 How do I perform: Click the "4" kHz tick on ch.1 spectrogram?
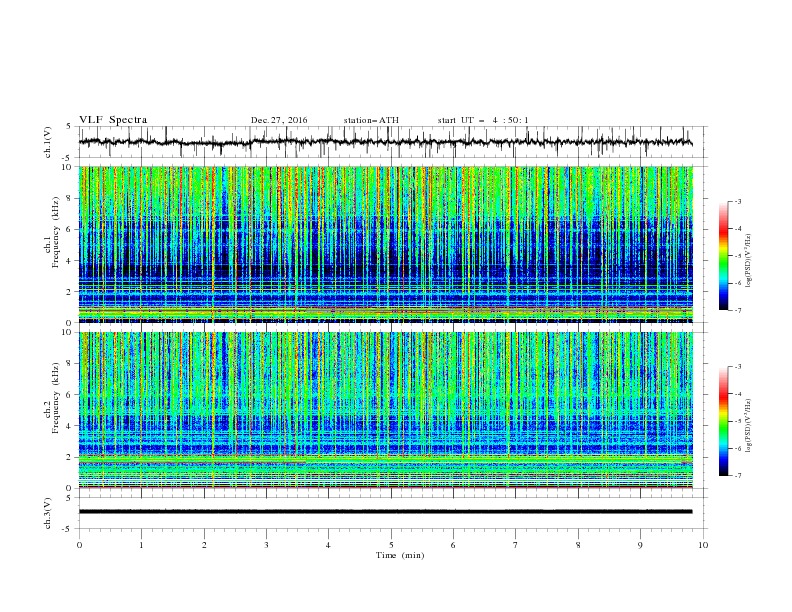coord(70,261)
